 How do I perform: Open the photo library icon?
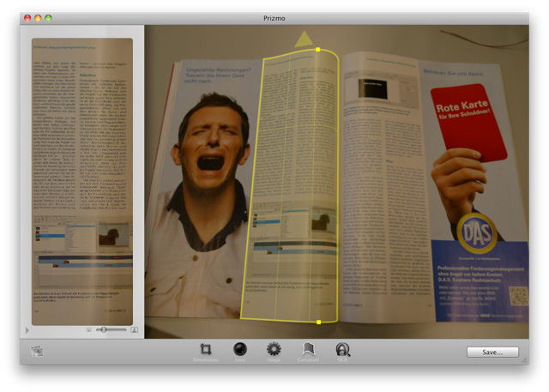coord(37,351)
